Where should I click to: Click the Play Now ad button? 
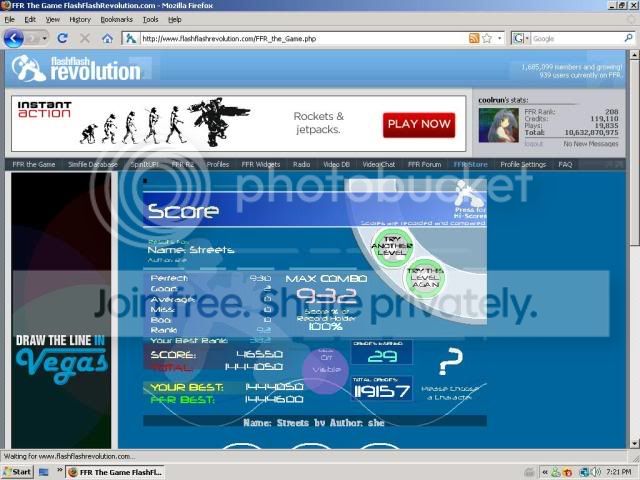click(x=418, y=124)
